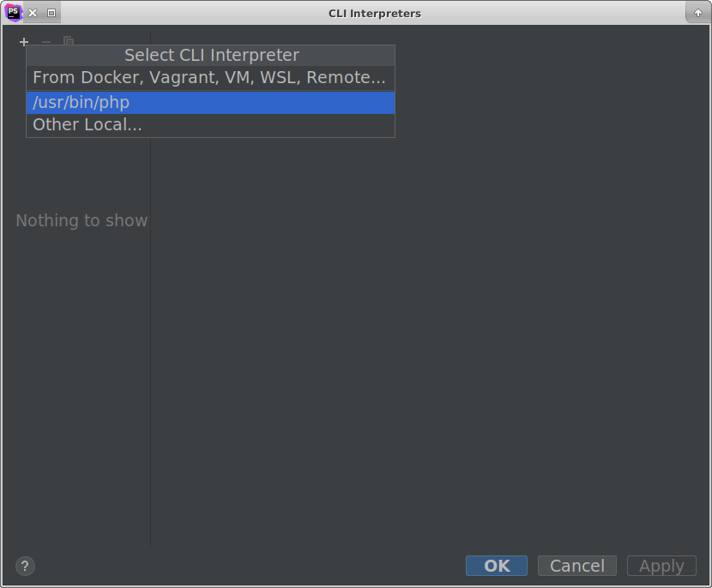
Task: Click the add interpreter plus icon
Action: pos(24,41)
